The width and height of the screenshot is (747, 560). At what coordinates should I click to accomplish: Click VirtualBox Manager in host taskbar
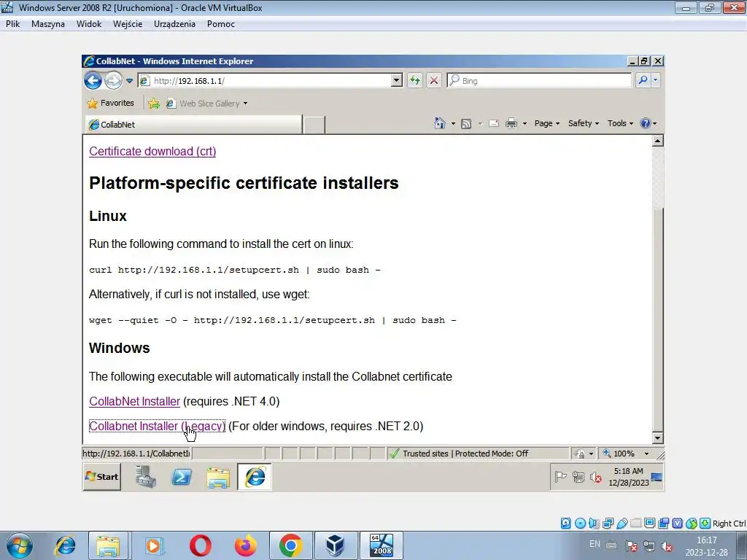[x=336, y=545]
